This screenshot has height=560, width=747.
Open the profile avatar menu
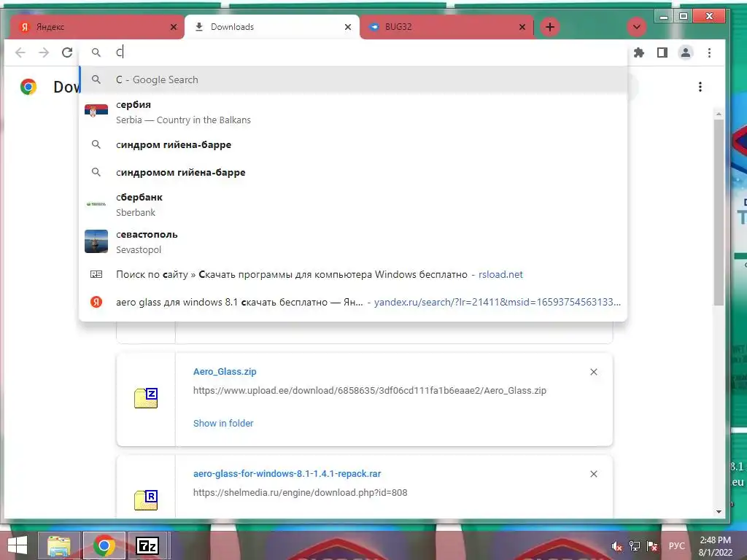686,52
